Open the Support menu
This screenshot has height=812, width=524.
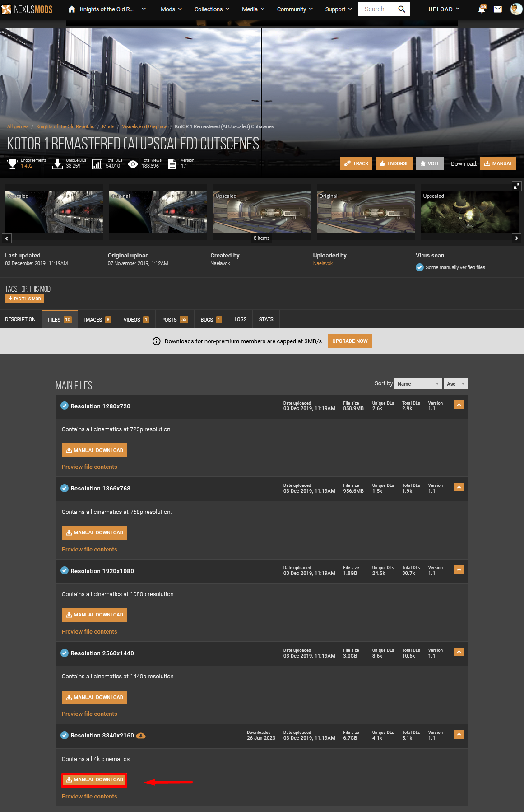pos(339,9)
